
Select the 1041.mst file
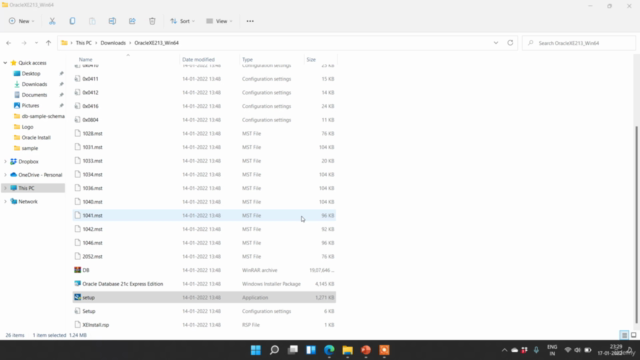204,216
